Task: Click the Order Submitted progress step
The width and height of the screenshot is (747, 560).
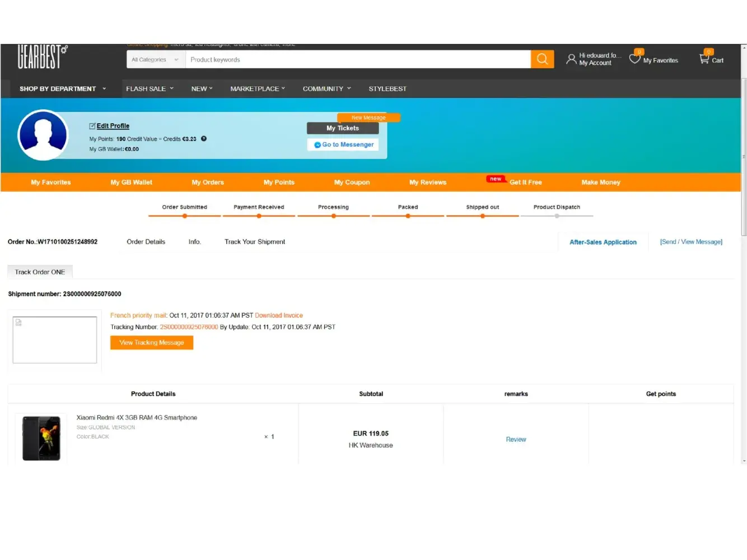Action: 185,211
